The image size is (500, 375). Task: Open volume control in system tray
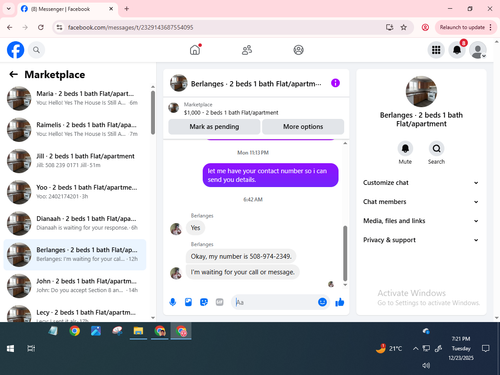(426, 365)
